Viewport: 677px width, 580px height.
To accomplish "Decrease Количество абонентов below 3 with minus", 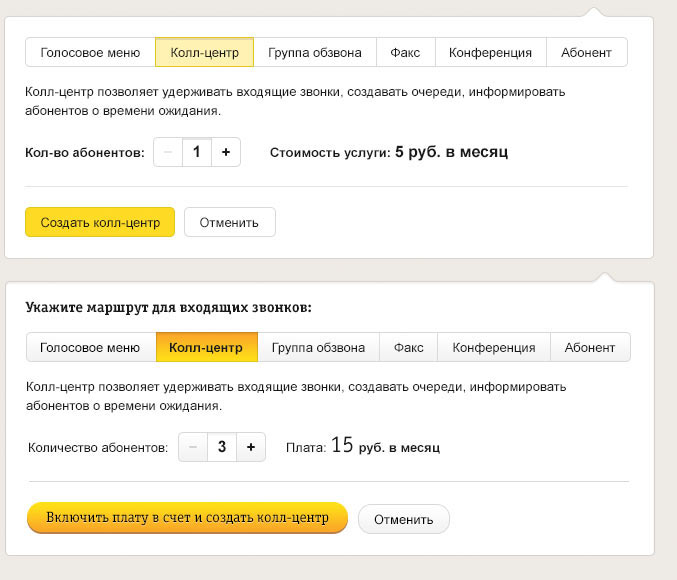I will point(192,447).
